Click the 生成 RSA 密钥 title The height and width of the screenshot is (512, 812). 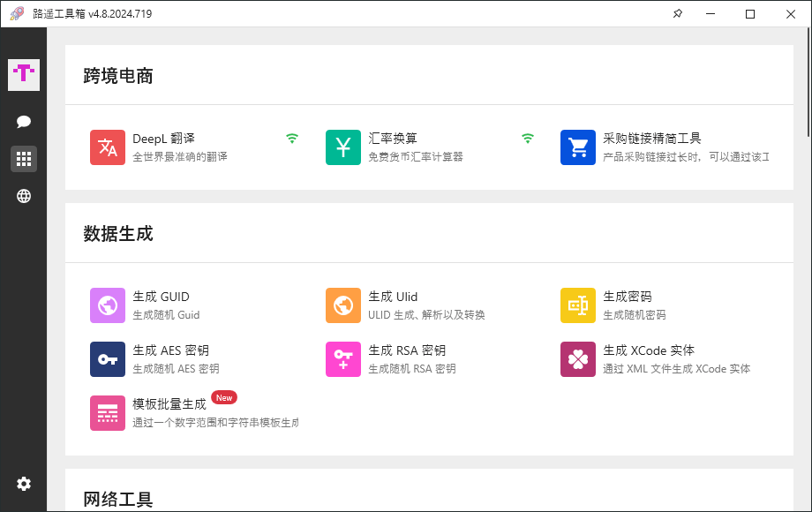pos(407,350)
